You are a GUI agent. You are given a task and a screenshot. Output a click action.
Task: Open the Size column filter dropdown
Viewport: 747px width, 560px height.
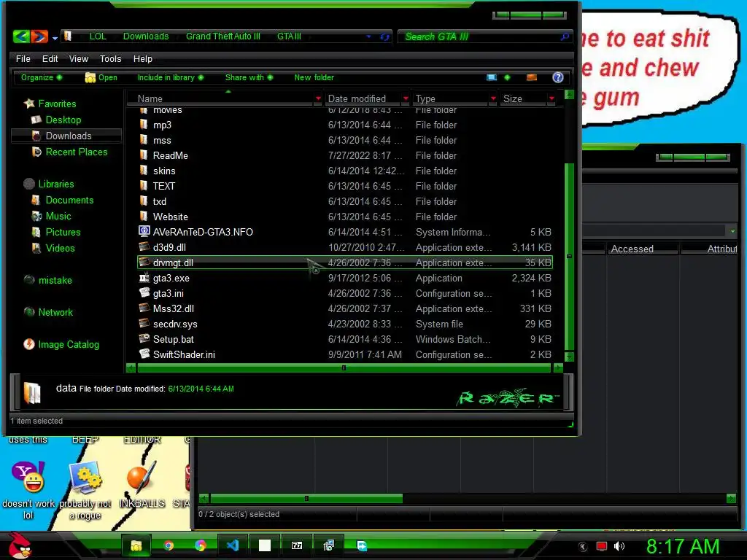pos(551,98)
